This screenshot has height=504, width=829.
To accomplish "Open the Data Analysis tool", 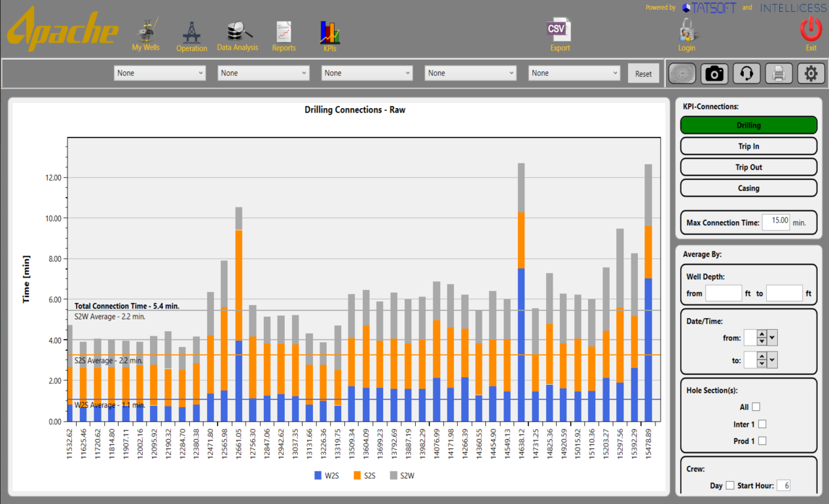I will click(237, 31).
